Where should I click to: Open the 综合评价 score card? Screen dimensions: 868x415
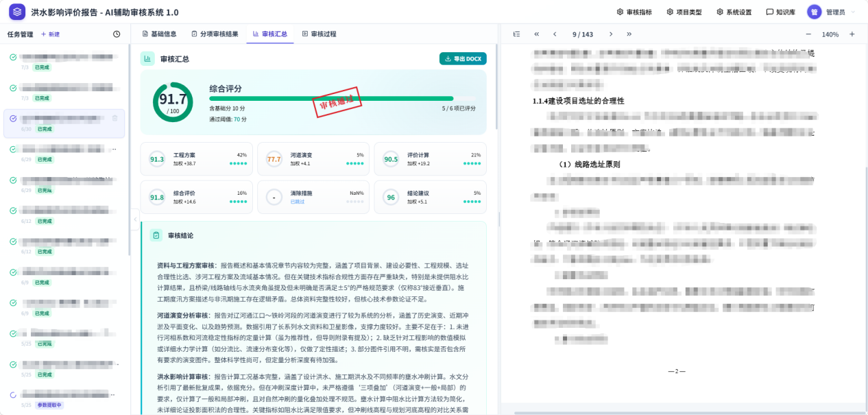(x=196, y=198)
